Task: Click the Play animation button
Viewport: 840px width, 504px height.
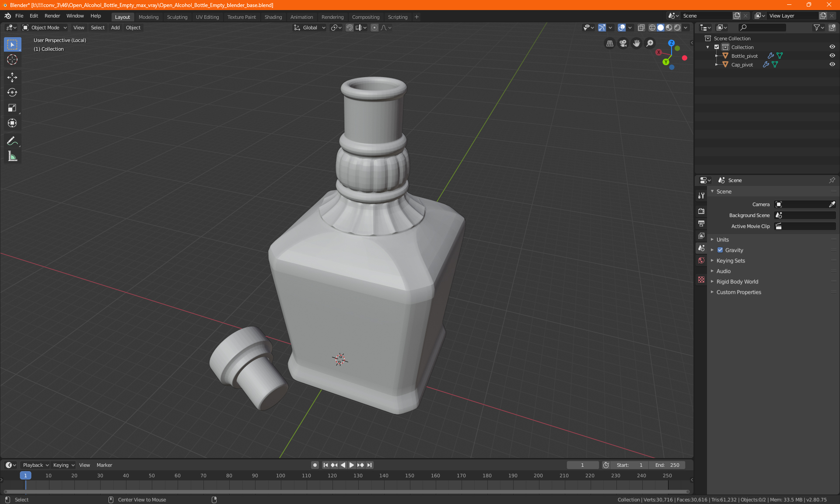Action: [x=351, y=465]
